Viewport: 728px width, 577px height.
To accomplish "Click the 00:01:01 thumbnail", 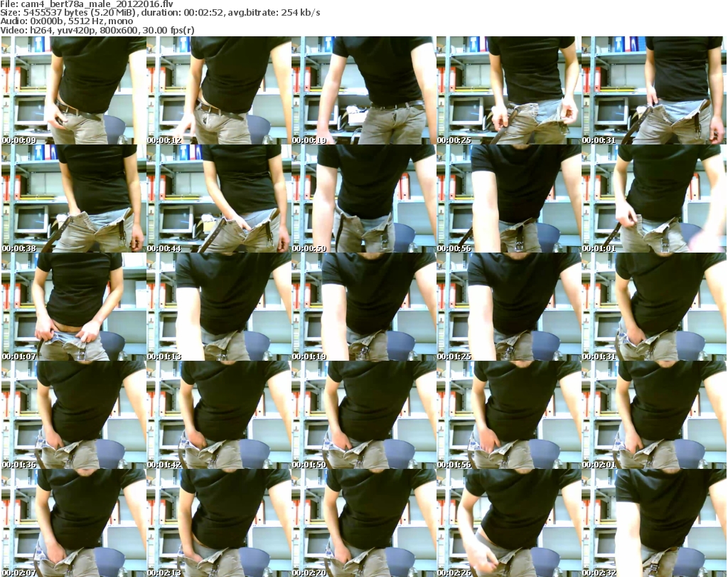I will pyautogui.click(x=654, y=198).
